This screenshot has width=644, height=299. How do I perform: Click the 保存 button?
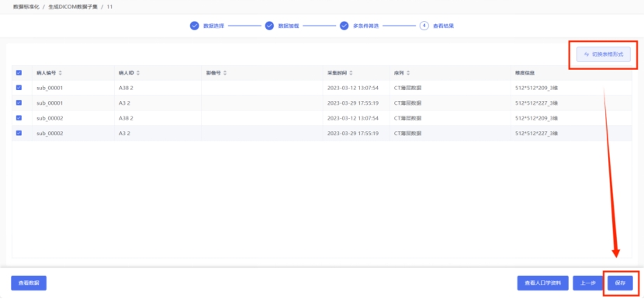(620, 283)
